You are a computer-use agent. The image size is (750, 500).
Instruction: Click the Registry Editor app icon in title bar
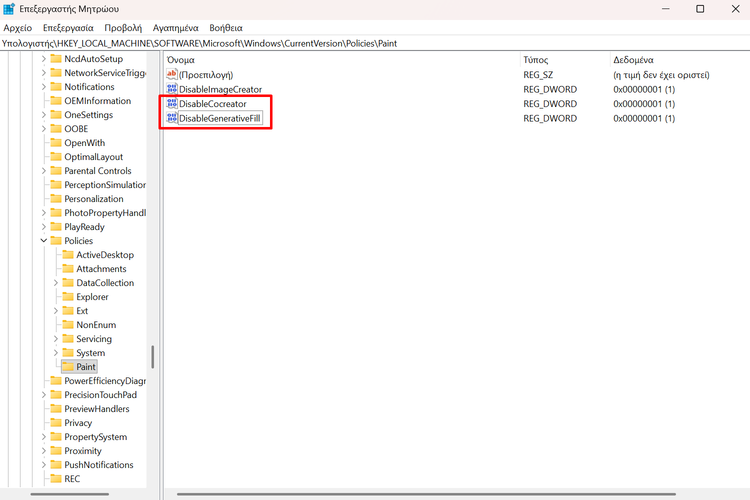(9, 9)
